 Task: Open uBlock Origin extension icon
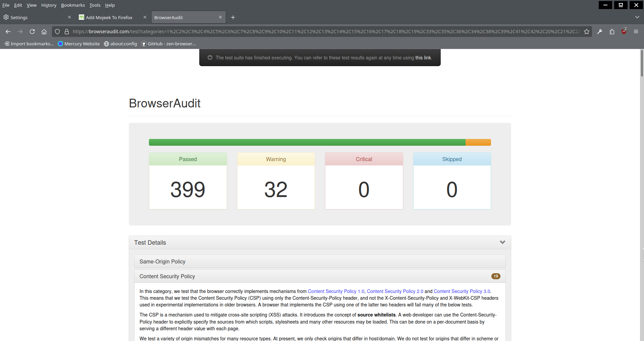point(624,32)
